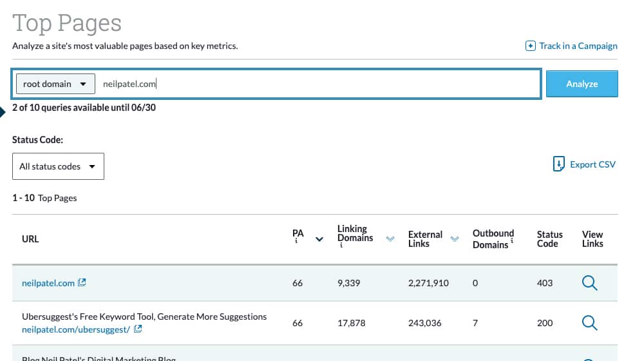The image size is (644, 361).
Task: Click the 243,036 external links value
Action: click(x=424, y=323)
